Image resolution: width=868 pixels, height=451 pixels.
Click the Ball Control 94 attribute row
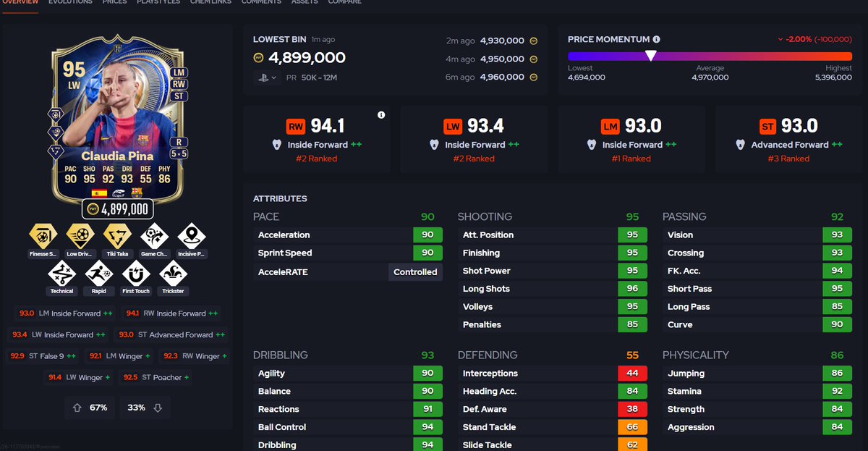[348, 427]
